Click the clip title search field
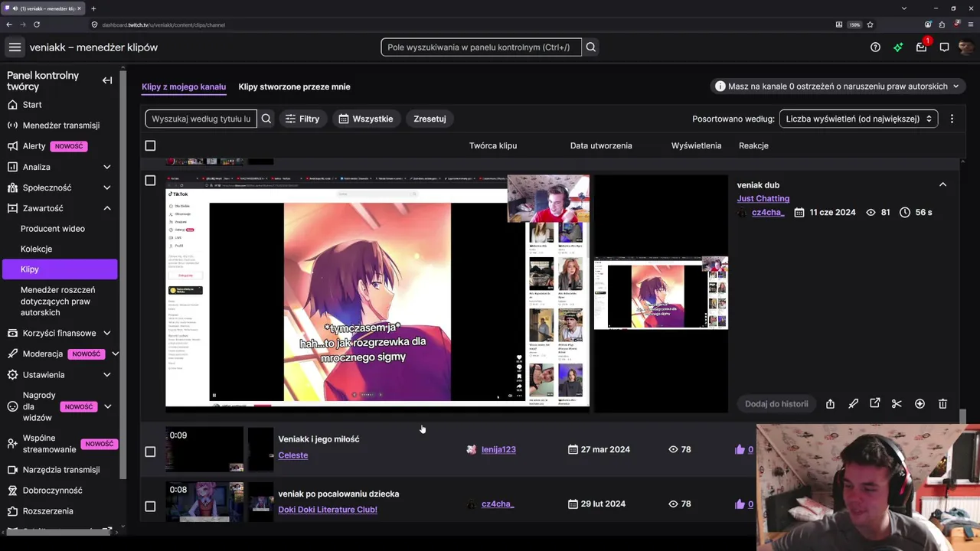The image size is (980, 551). (201, 119)
